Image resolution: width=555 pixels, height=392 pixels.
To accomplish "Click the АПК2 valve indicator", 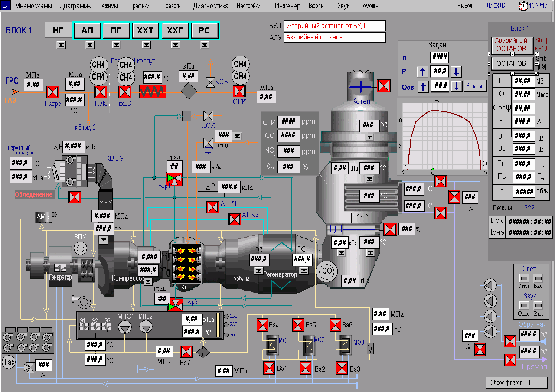I will tap(235, 219).
